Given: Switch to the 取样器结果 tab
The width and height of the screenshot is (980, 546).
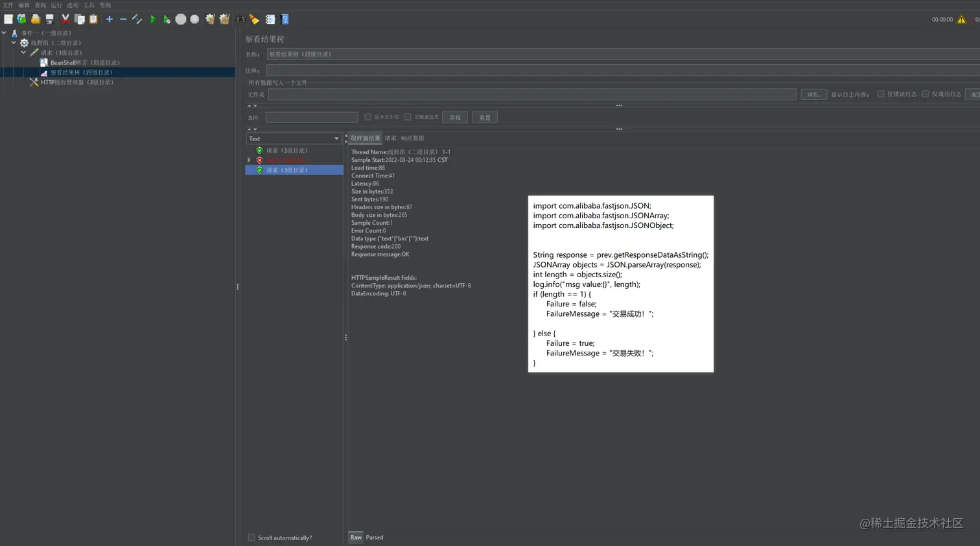Looking at the screenshot, I should coord(366,139).
